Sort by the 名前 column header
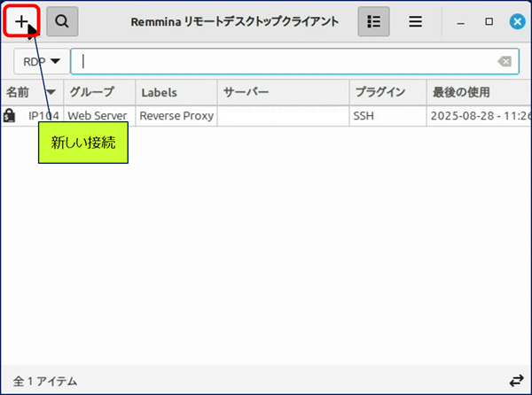The width and height of the screenshot is (532, 395). (x=32, y=92)
